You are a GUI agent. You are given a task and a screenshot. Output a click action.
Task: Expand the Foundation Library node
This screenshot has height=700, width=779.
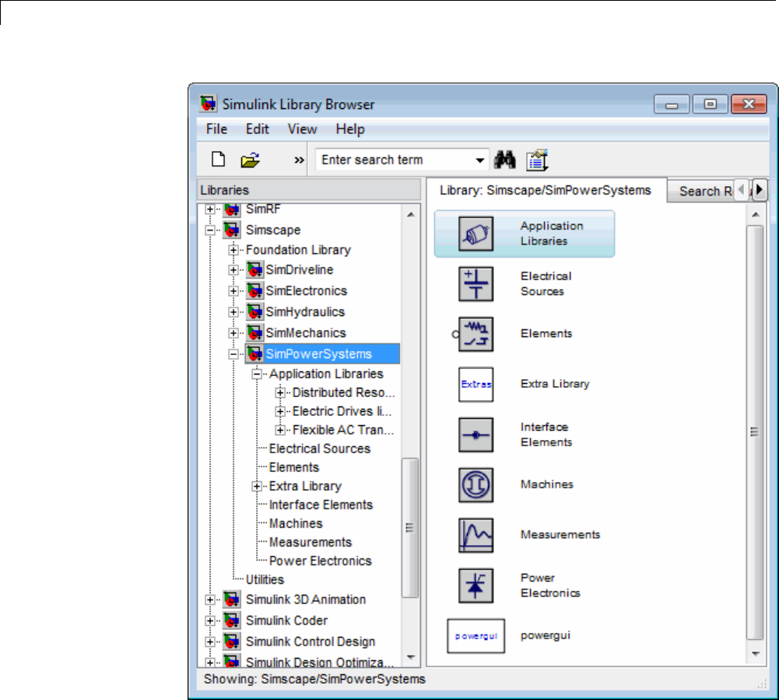click(233, 250)
